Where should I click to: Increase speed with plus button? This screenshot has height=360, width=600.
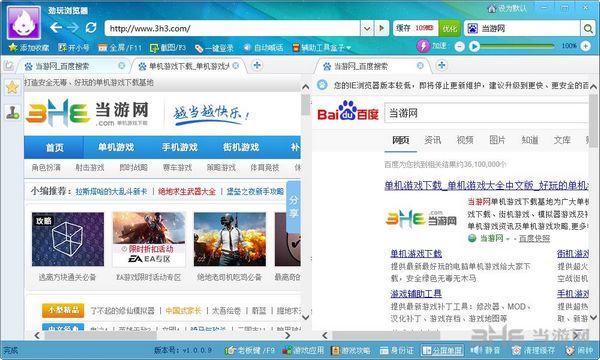pos(586,46)
